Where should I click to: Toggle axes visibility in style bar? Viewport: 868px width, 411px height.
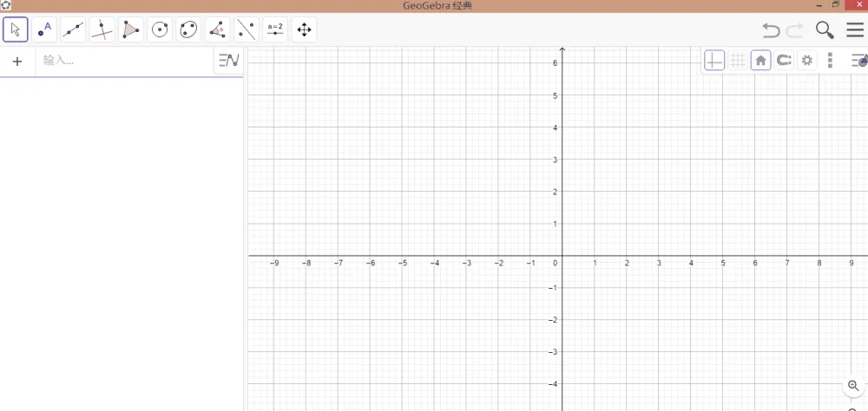pyautogui.click(x=714, y=61)
